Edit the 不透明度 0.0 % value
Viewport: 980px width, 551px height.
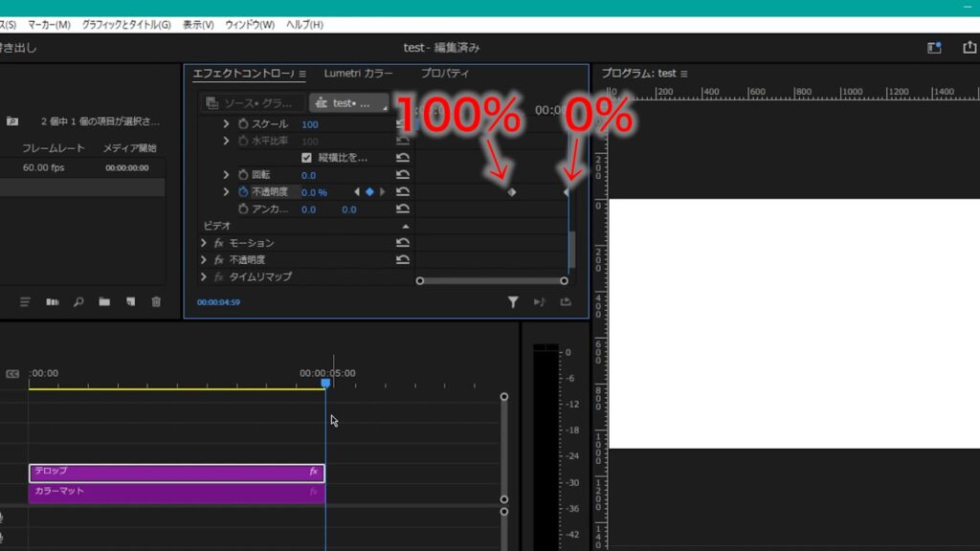[314, 192]
